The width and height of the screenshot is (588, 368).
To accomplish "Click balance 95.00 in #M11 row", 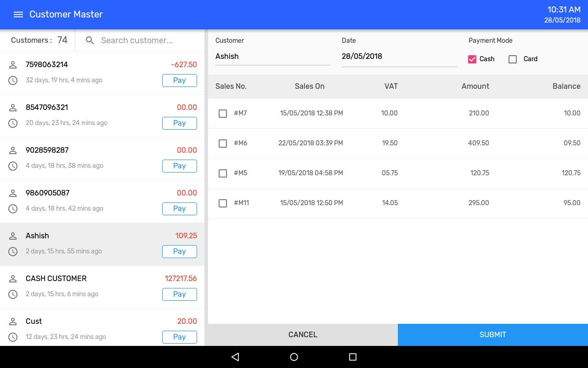I will (x=572, y=203).
